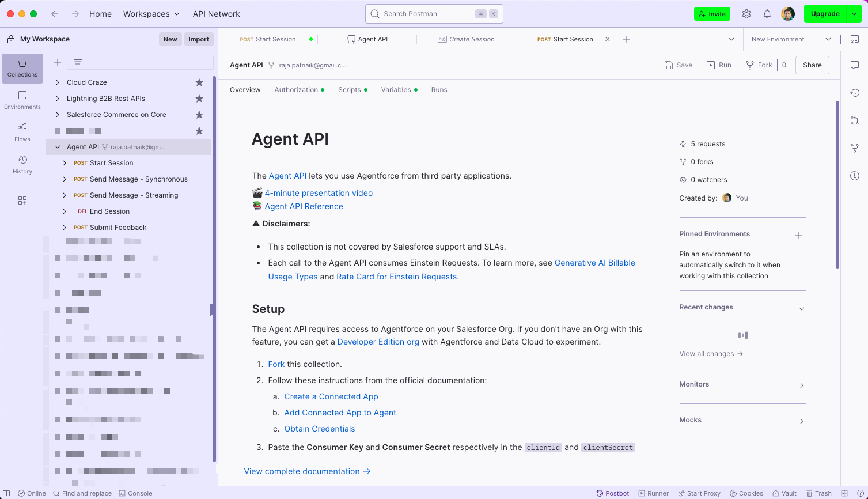Open the user avatar menu
The image size is (868, 499).
click(x=788, y=14)
